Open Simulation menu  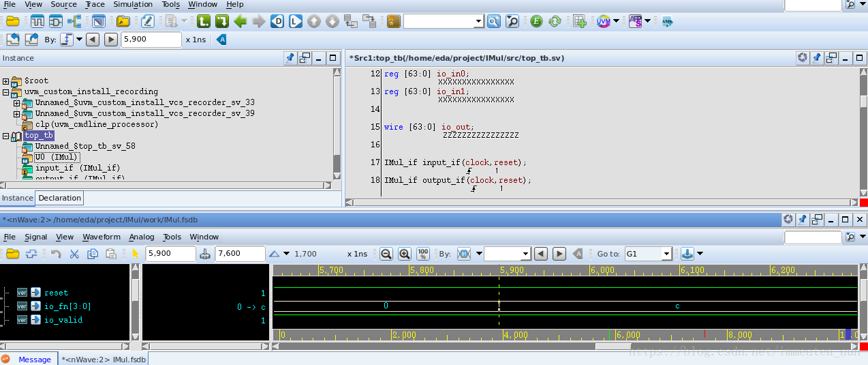coord(133,5)
